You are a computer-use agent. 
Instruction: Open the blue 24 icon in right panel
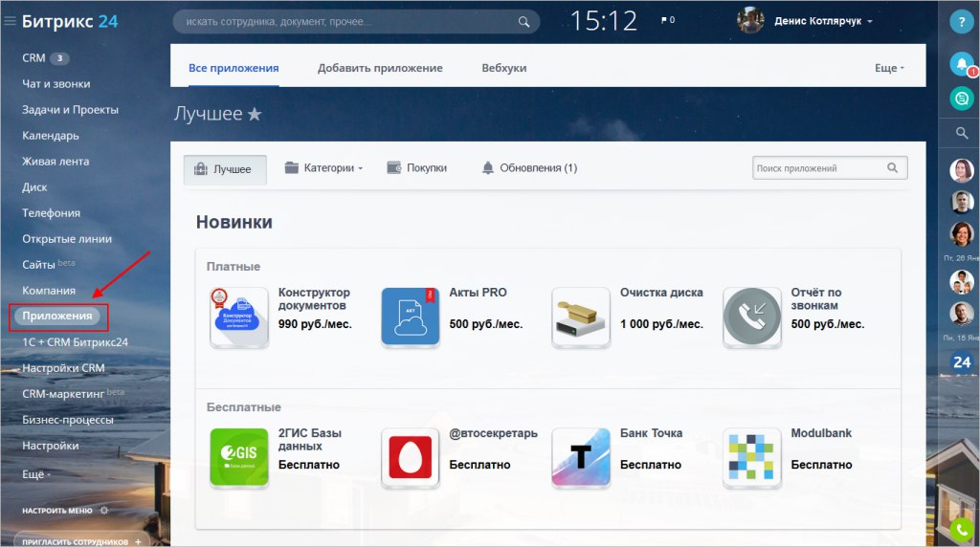pos(962,362)
